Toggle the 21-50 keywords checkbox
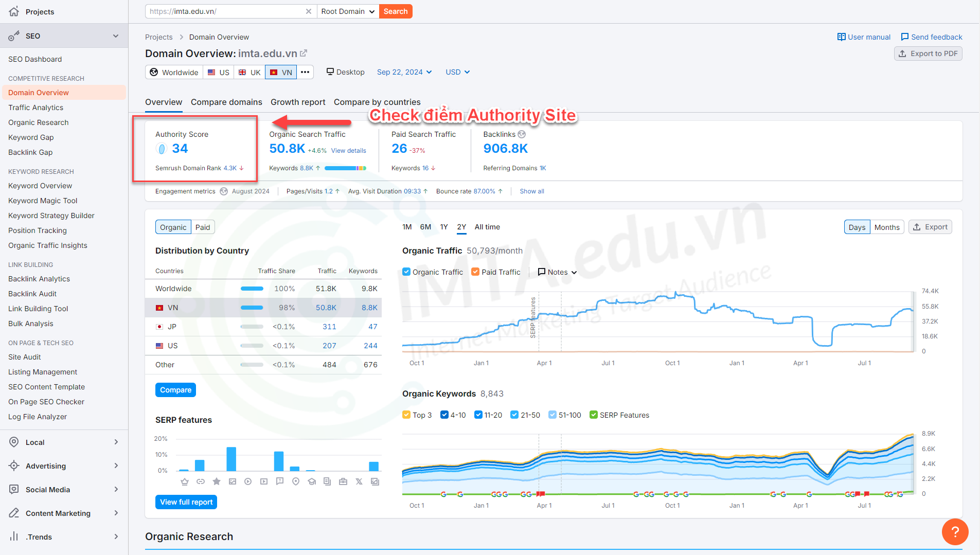The image size is (980, 555). 514,415
